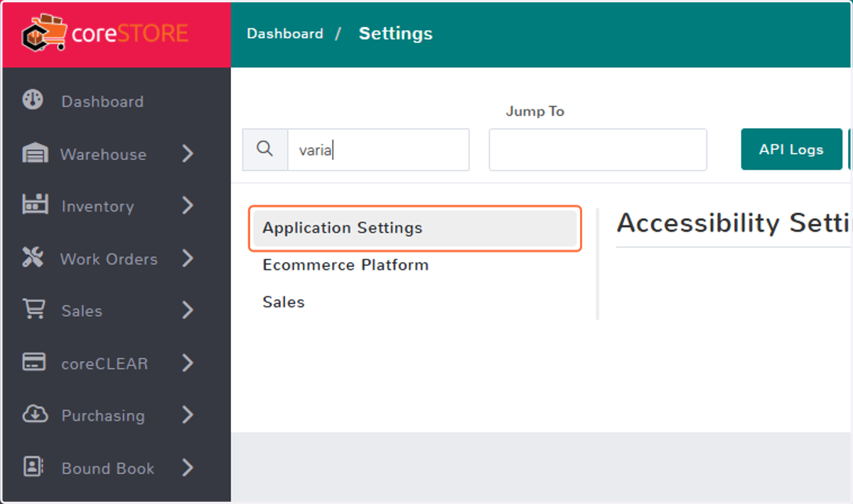Expand the Bound Book chevron
853x504 pixels.
pos(188,467)
